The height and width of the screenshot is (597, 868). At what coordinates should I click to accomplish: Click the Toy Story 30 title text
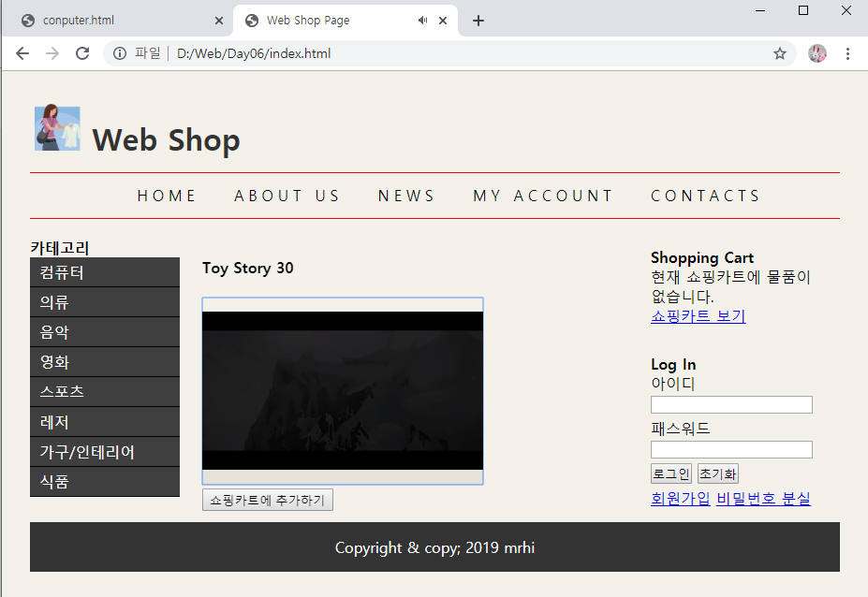247,269
